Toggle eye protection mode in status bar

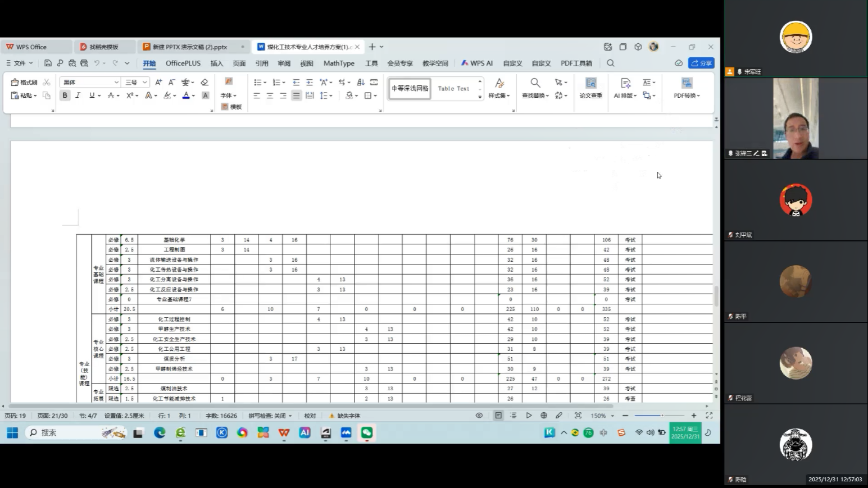pyautogui.click(x=479, y=416)
